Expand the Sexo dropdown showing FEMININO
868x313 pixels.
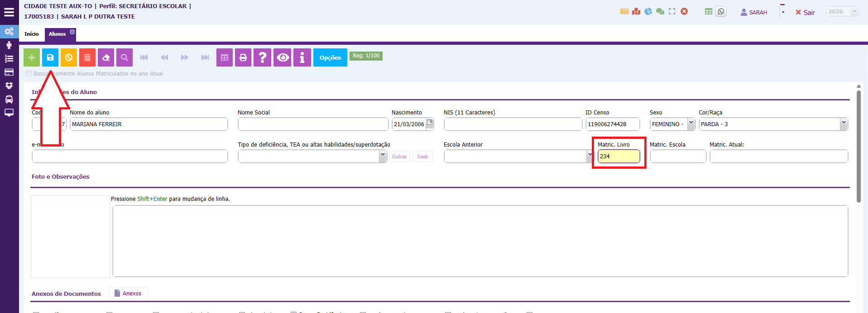691,123
